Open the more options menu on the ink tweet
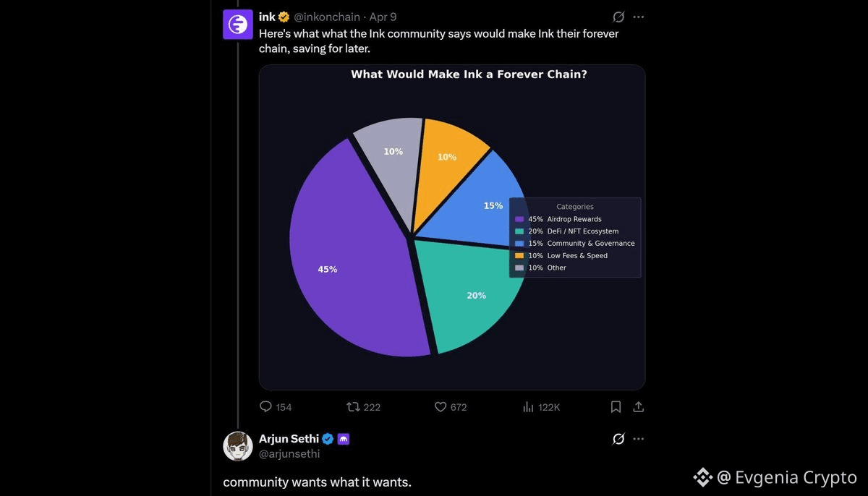This screenshot has width=868, height=496. coord(638,17)
